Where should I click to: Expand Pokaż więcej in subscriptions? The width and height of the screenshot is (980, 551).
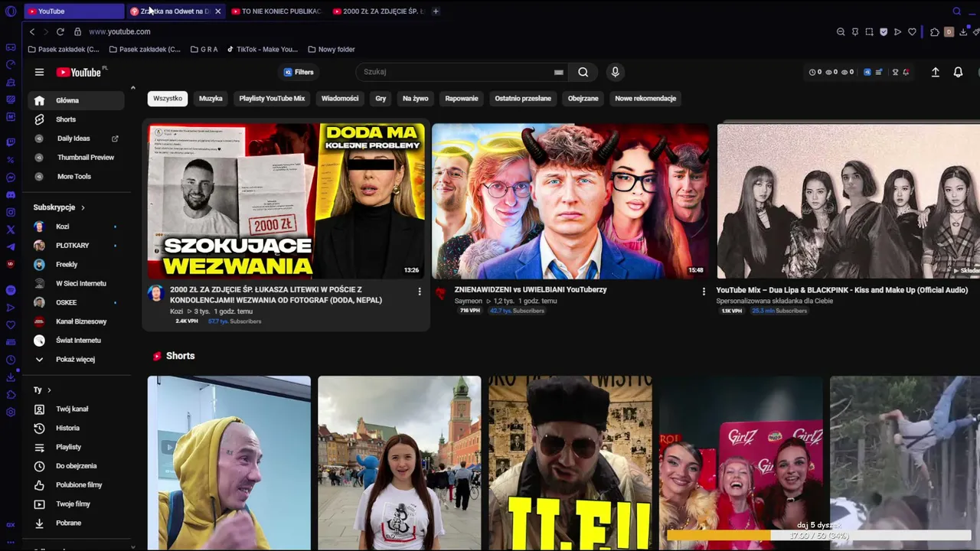pos(76,360)
